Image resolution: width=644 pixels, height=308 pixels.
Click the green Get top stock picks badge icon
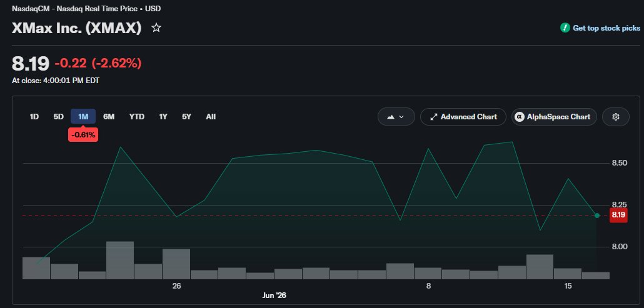565,28
